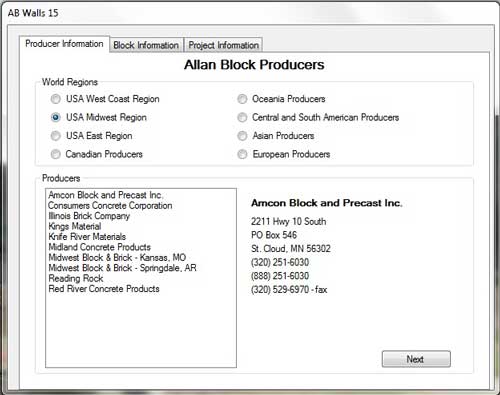This screenshot has height=395, width=500.
Task: Switch to the Producer Information tab
Action: tap(64, 44)
